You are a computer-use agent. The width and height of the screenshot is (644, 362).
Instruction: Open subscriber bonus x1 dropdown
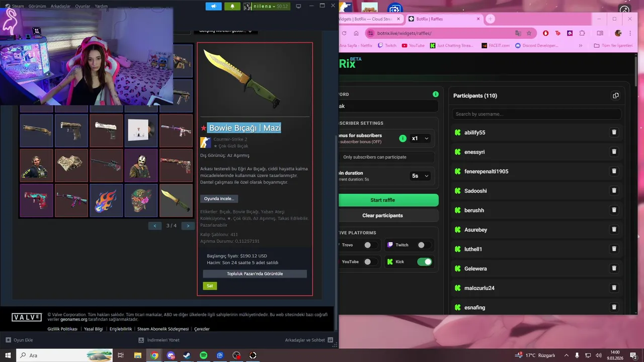(420, 138)
